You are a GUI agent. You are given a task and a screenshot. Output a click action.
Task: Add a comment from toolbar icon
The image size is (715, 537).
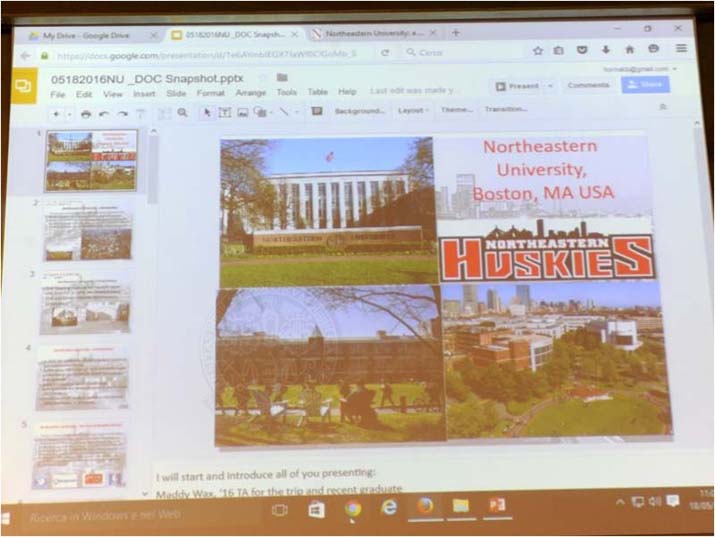coord(316,111)
